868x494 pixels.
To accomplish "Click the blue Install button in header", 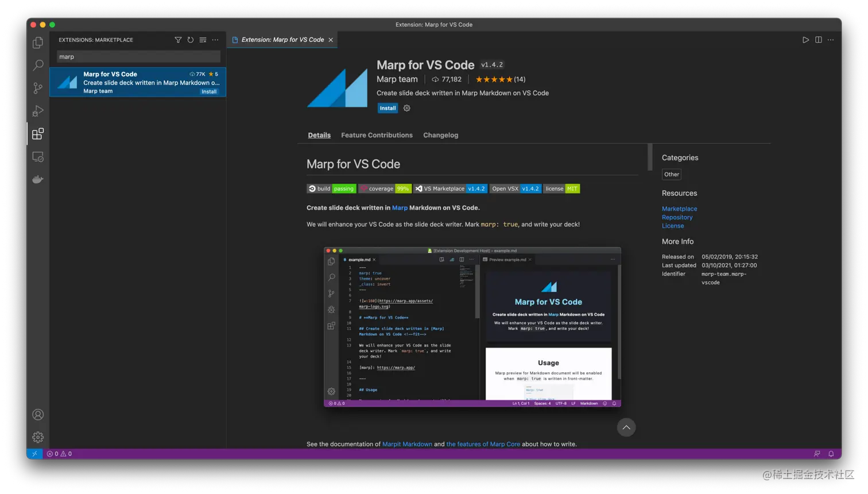I will 387,108.
